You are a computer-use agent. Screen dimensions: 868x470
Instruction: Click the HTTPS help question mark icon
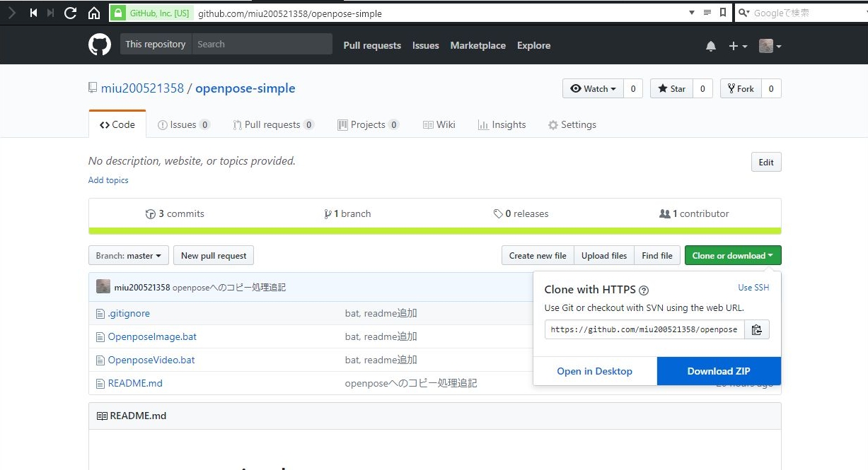pyautogui.click(x=644, y=290)
